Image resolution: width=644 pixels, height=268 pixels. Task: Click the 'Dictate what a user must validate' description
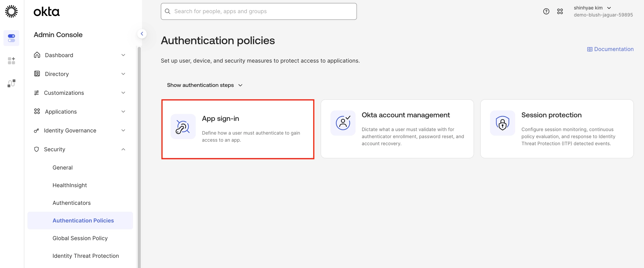[x=413, y=137]
